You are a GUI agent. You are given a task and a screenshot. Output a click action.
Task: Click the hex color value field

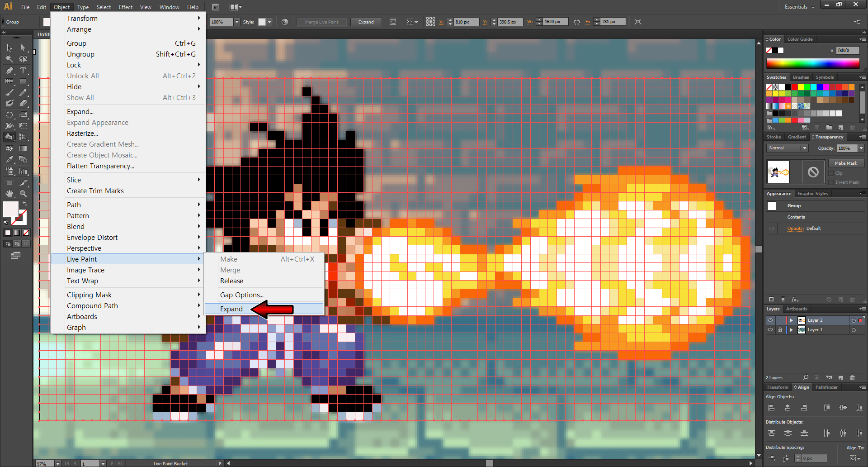847,50
